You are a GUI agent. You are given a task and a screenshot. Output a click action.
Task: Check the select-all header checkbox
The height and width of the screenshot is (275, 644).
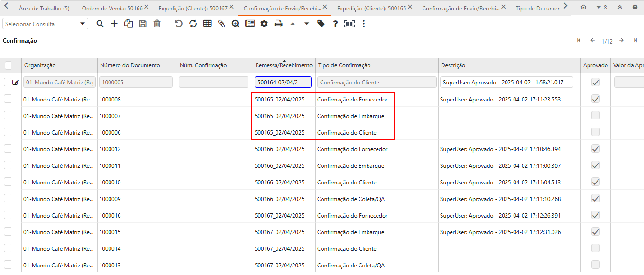click(8, 65)
